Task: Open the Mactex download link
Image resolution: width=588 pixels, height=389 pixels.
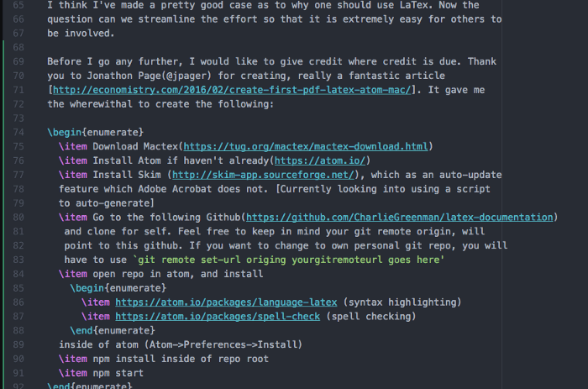Action: coord(305,147)
